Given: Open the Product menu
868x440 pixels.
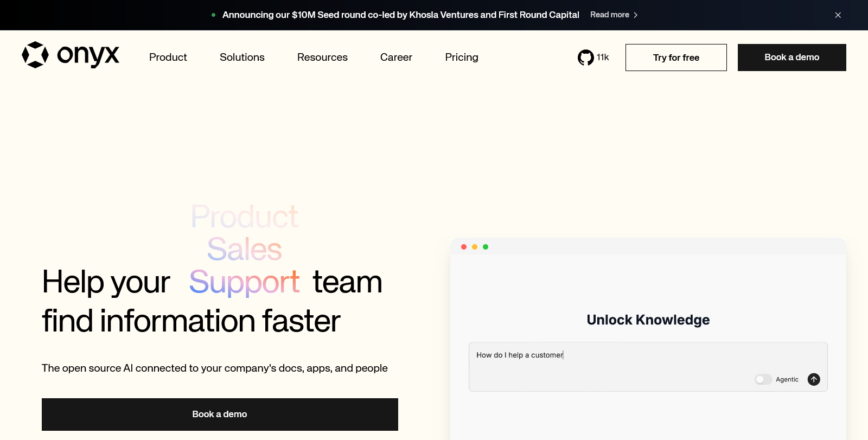Looking at the screenshot, I should tap(168, 57).
